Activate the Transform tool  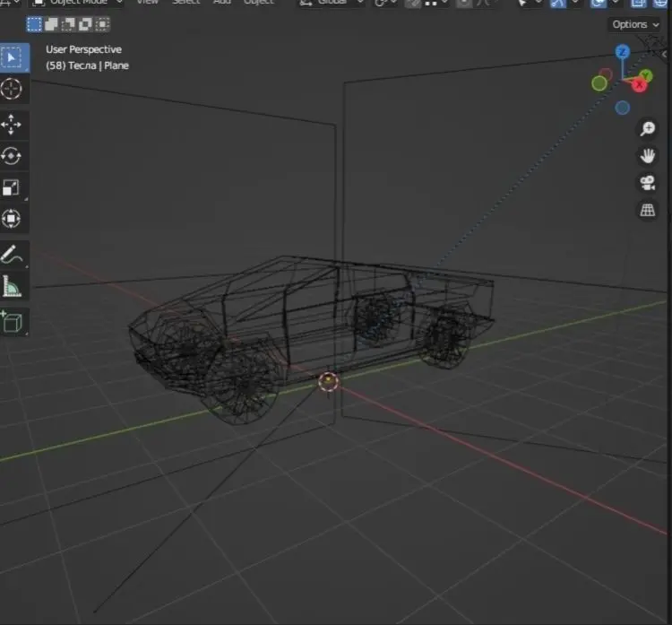tap(12, 219)
